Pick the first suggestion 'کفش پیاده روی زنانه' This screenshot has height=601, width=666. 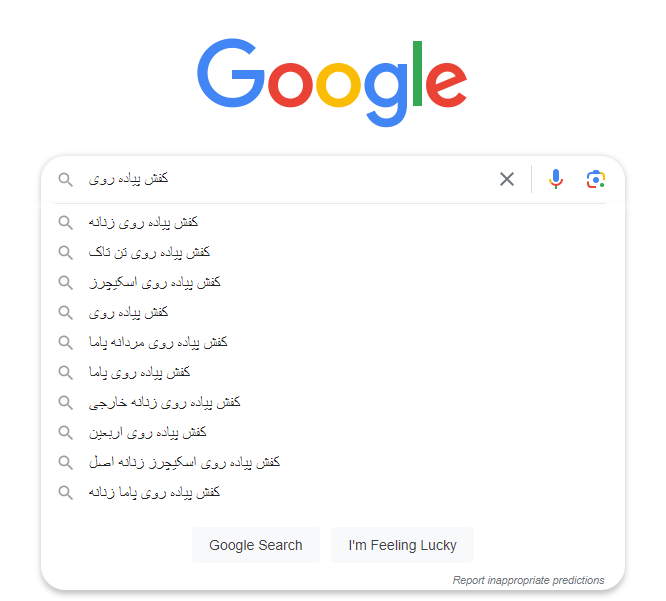coord(143,222)
